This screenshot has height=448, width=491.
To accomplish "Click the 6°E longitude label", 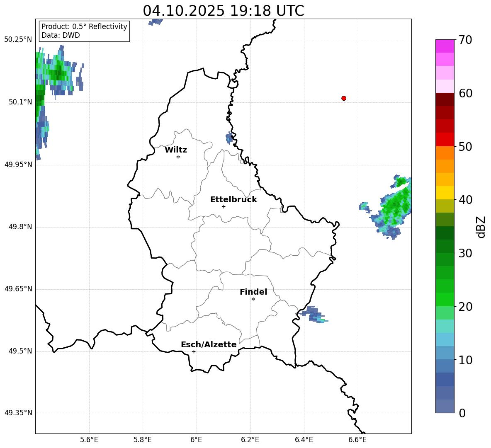I will tap(196, 440).
